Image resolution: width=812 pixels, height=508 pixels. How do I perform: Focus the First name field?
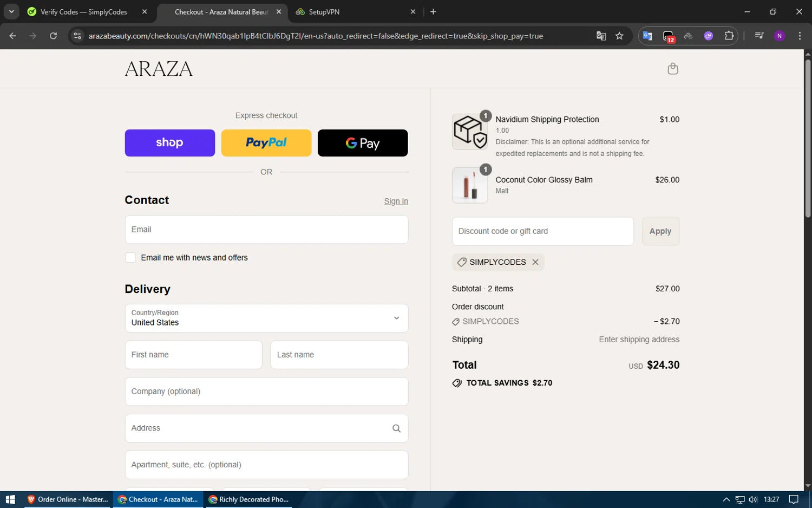pyautogui.click(x=193, y=355)
